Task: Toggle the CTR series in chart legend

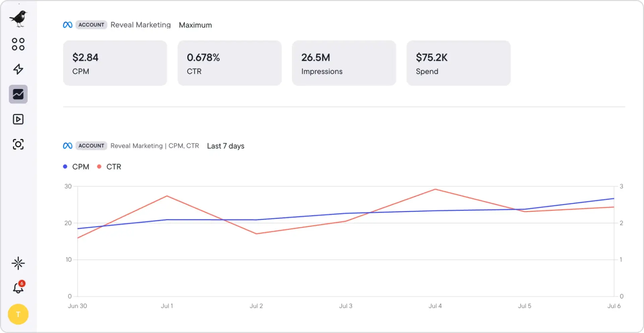Action: point(109,167)
